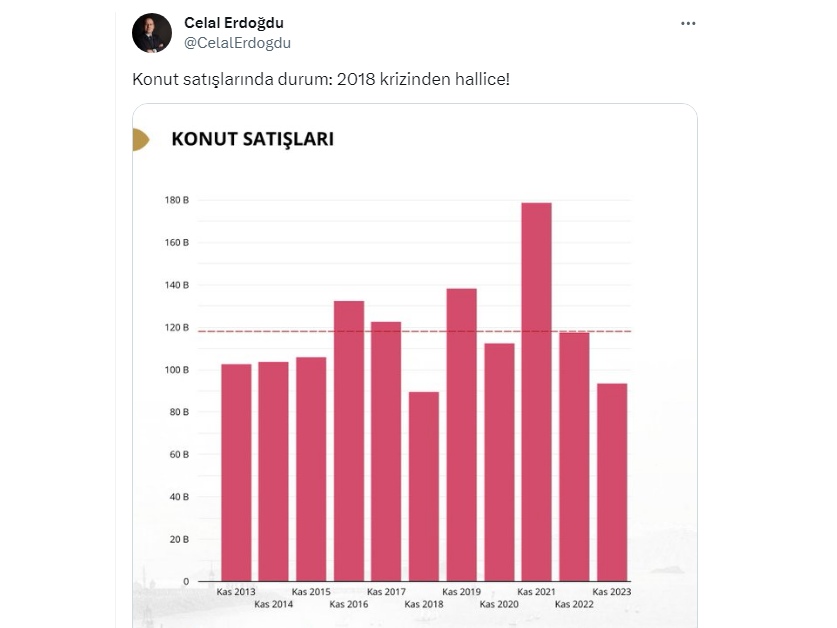
Task: Click the tweet text about 2018 krizinden
Action: click(x=320, y=78)
